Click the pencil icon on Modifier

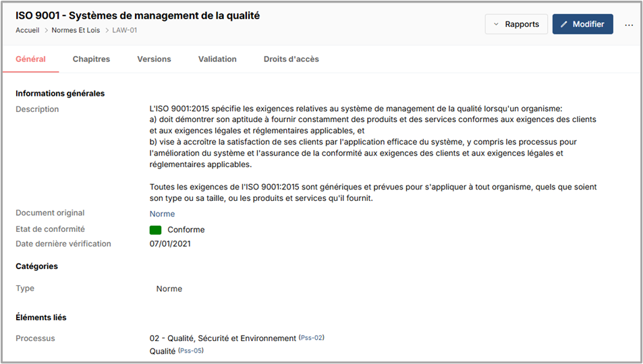click(564, 24)
